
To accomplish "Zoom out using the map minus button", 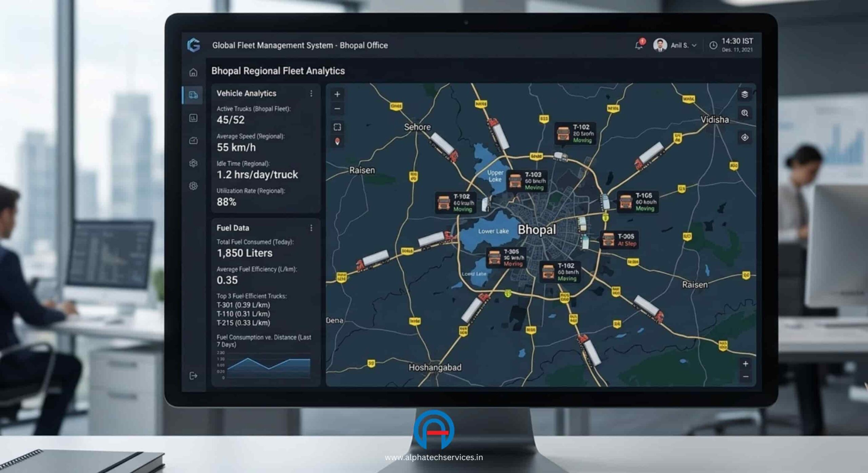I will point(337,109).
